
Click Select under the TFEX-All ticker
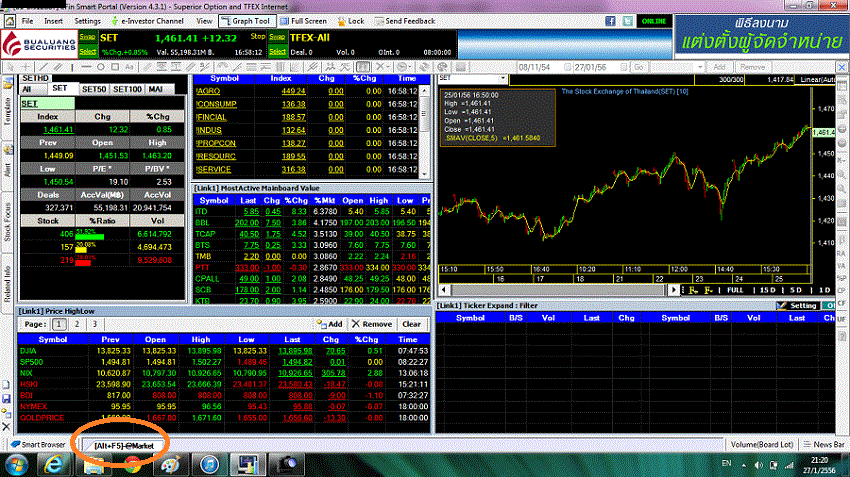(277, 51)
